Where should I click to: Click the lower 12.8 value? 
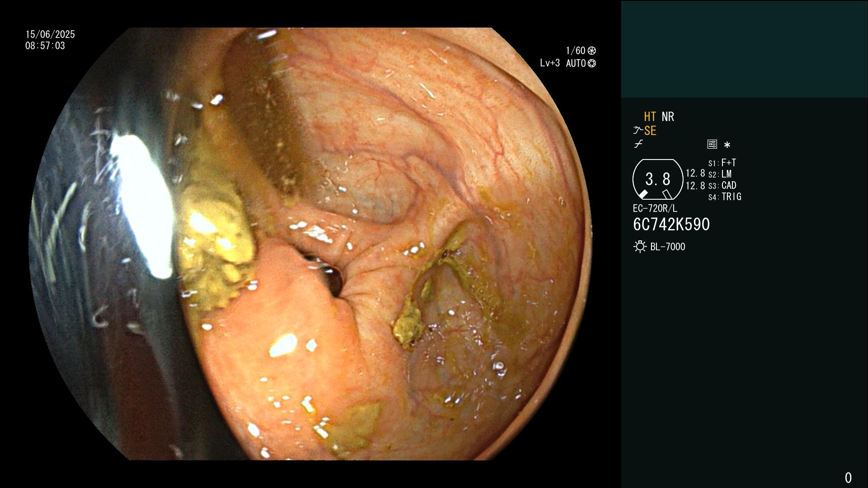[695, 186]
